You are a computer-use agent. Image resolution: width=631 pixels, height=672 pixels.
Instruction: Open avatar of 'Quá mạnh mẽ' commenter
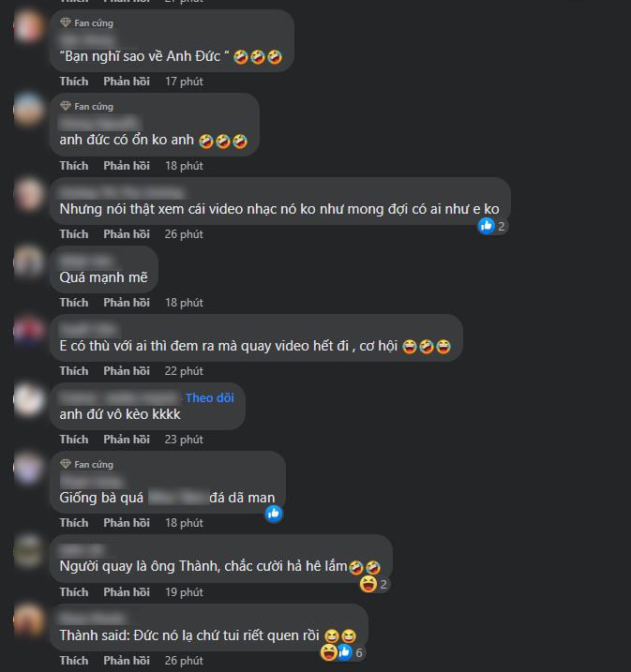[x=29, y=261]
